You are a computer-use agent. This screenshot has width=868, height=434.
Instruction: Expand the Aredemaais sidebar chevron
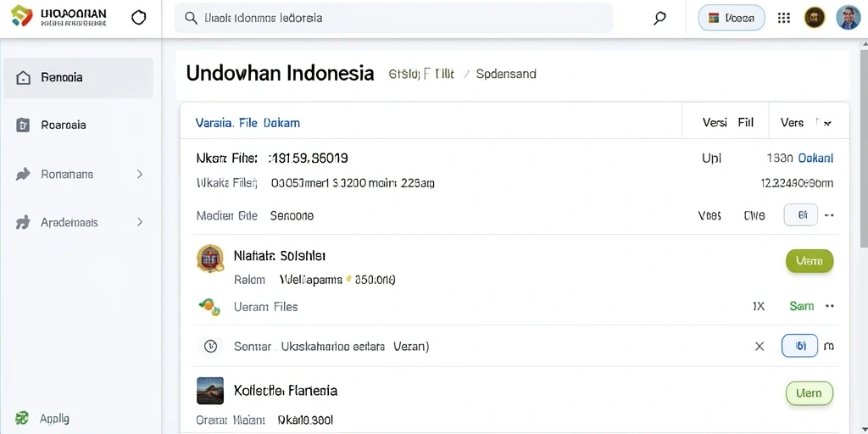(x=140, y=223)
